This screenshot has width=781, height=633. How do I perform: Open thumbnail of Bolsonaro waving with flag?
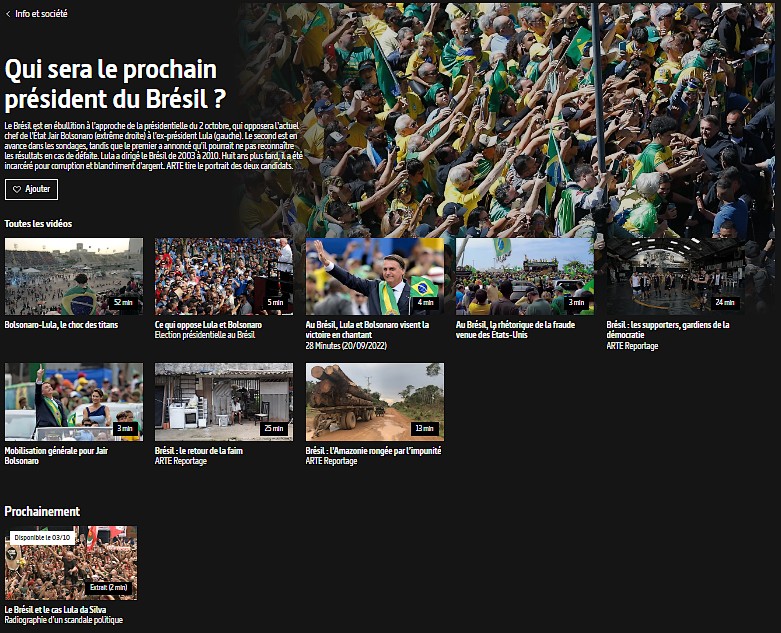[375, 276]
